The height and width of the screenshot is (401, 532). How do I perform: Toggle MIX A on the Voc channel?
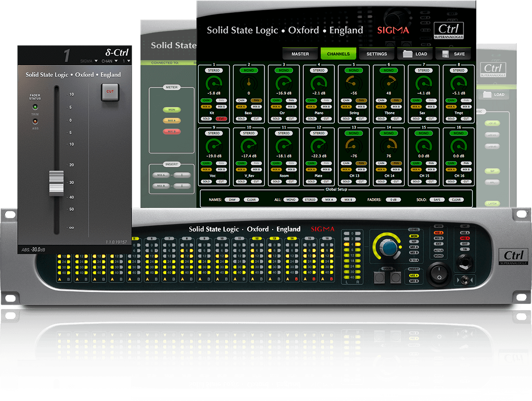pos(207,169)
